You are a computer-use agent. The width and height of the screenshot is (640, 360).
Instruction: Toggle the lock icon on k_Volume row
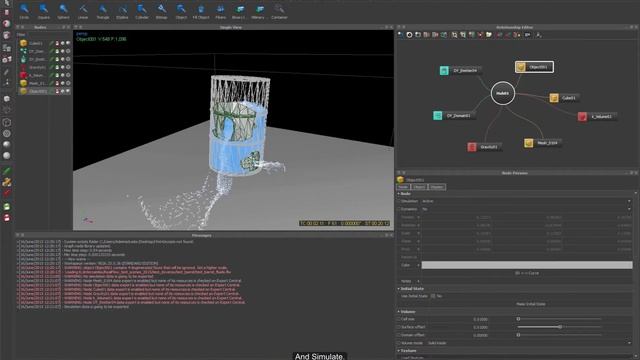[x=57, y=76]
